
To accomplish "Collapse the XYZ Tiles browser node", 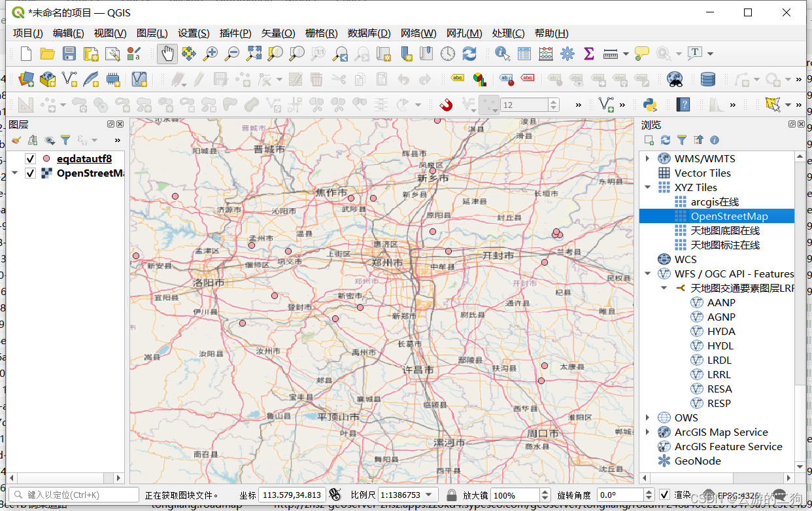I will click(x=648, y=187).
